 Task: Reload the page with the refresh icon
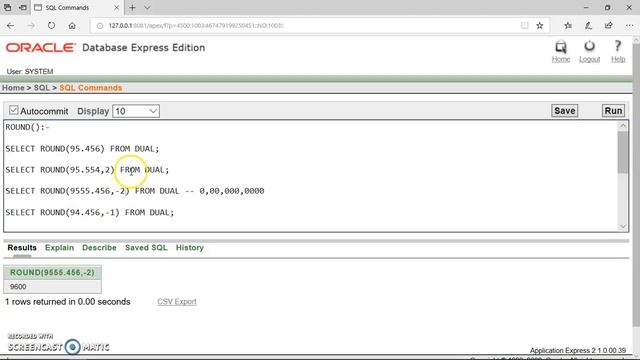(x=51, y=25)
